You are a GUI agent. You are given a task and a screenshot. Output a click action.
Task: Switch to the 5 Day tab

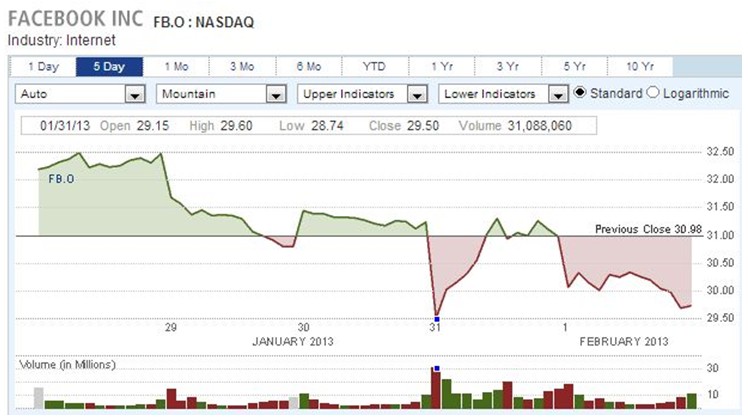point(109,66)
